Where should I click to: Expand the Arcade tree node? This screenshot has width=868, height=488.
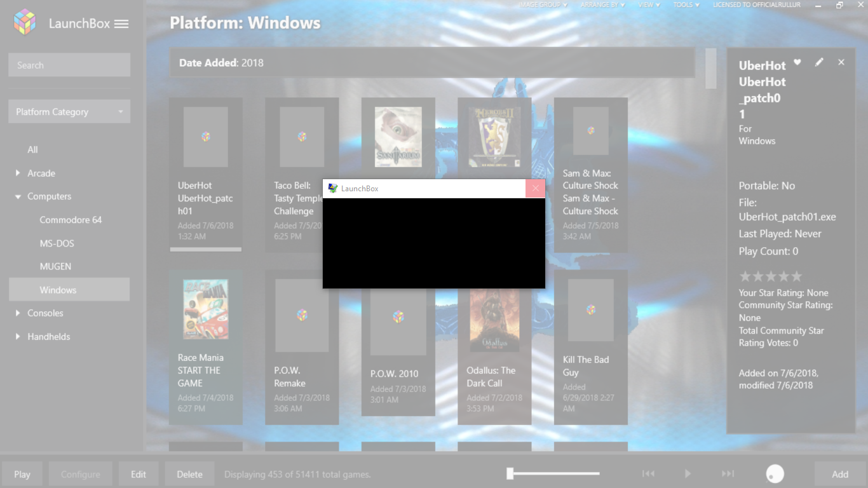pos(18,173)
